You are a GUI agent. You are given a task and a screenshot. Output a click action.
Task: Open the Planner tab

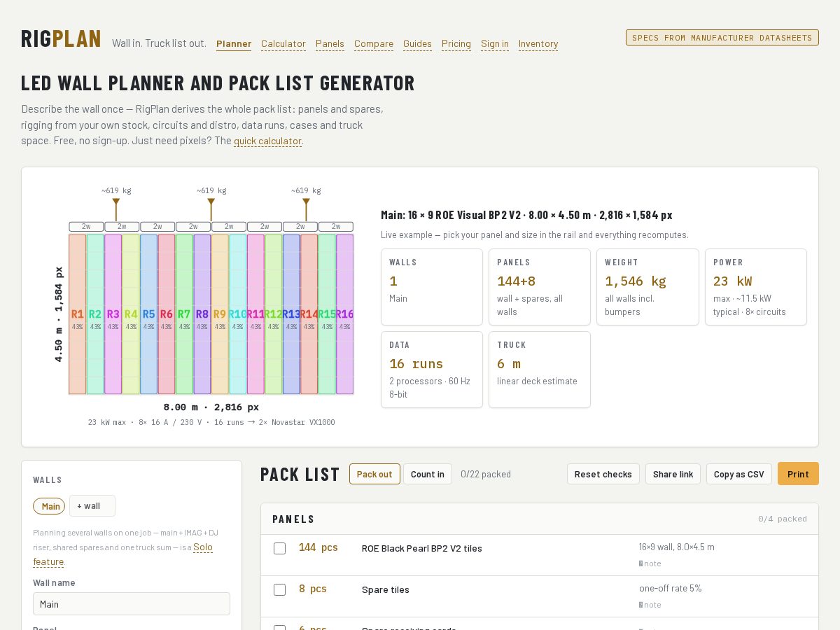[x=234, y=43]
